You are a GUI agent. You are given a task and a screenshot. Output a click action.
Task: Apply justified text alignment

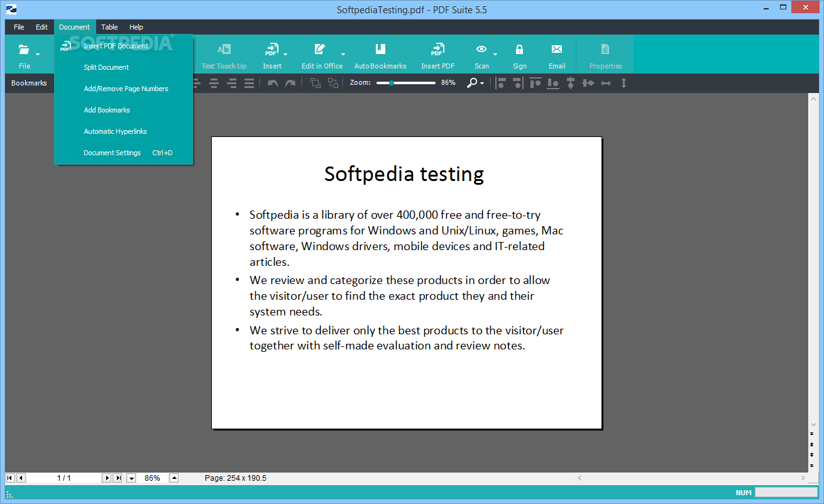249,83
